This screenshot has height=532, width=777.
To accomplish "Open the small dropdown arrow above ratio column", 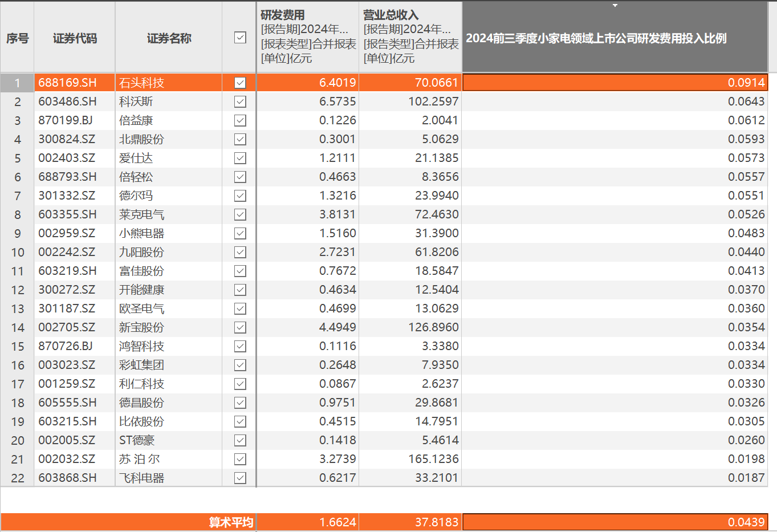I will pyautogui.click(x=615, y=6).
